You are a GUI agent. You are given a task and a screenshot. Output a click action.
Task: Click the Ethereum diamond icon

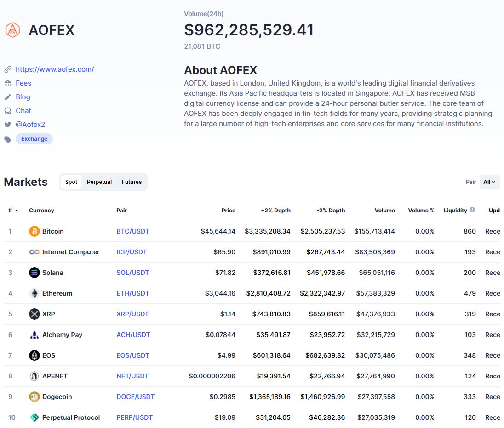point(34,293)
